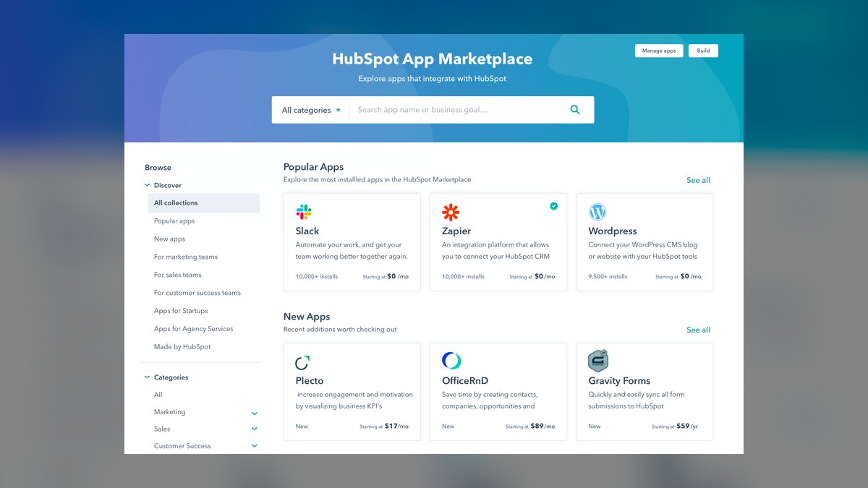
Task: Open For customer success teams collection
Action: click(197, 293)
